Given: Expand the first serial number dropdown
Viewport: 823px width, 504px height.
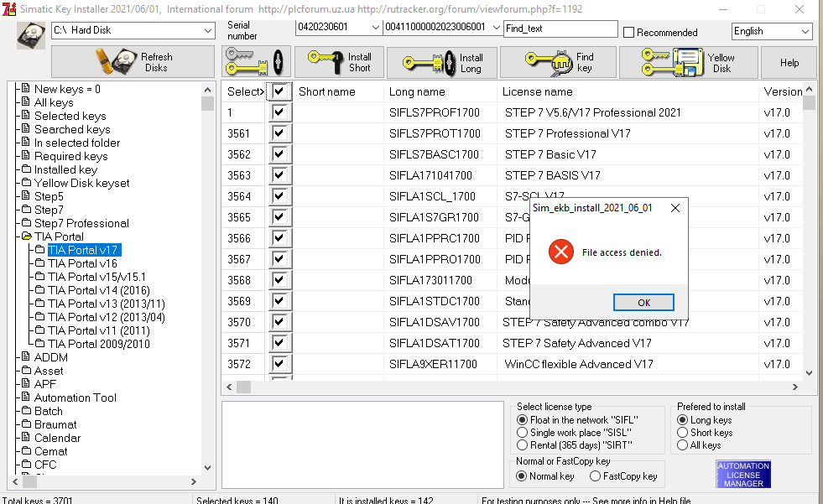Looking at the screenshot, I should 374,27.
